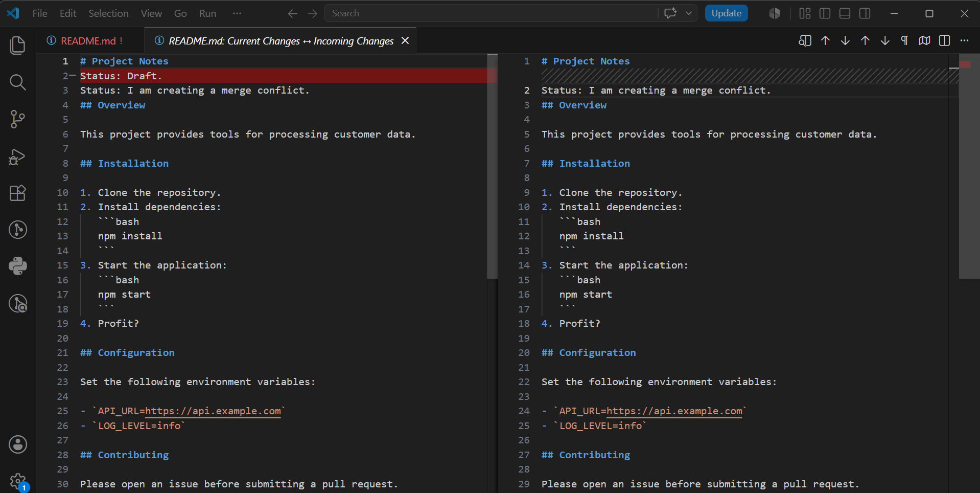This screenshot has height=493, width=980.
Task: Open the Accounts menu icon
Action: tap(18, 444)
